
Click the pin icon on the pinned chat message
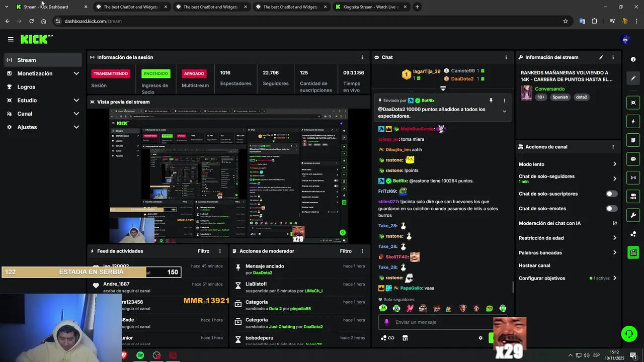point(491,101)
